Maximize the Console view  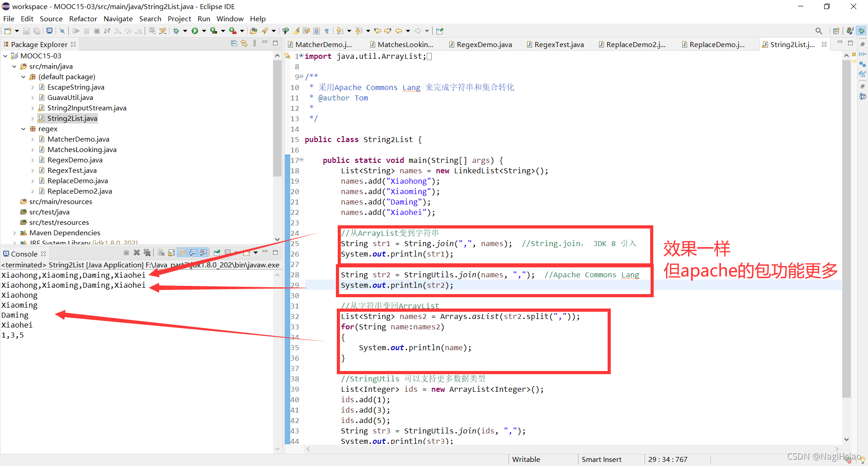tap(275, 252)
